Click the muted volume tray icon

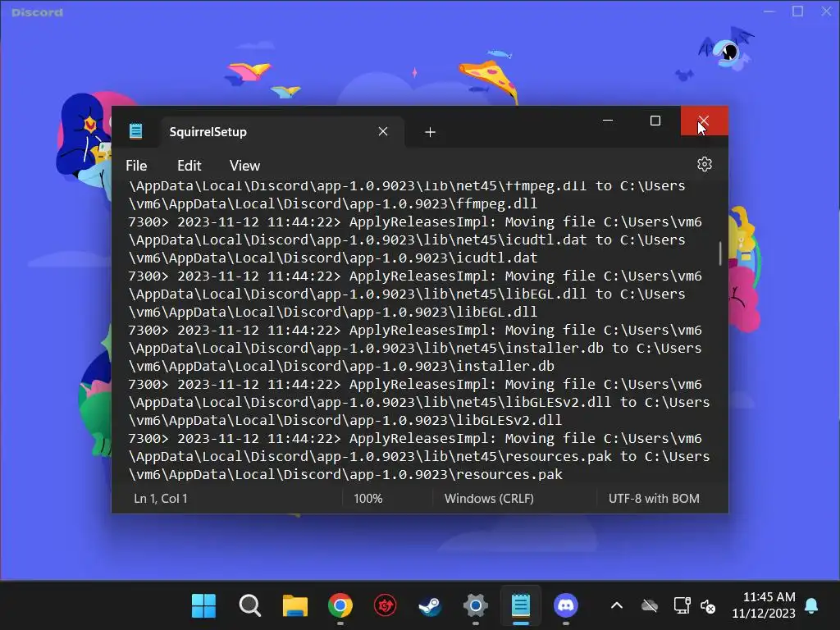[x=708, y=606]
